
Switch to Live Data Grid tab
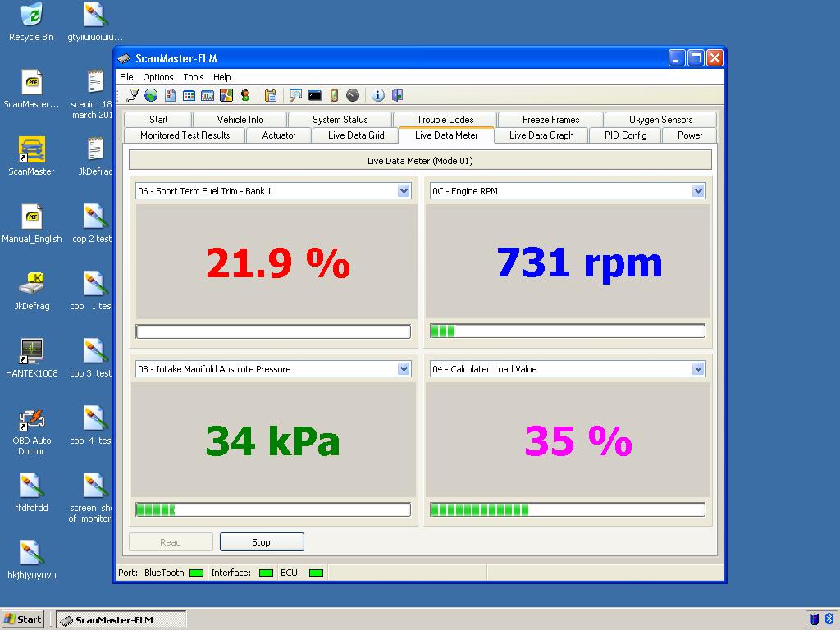(356, 135)
